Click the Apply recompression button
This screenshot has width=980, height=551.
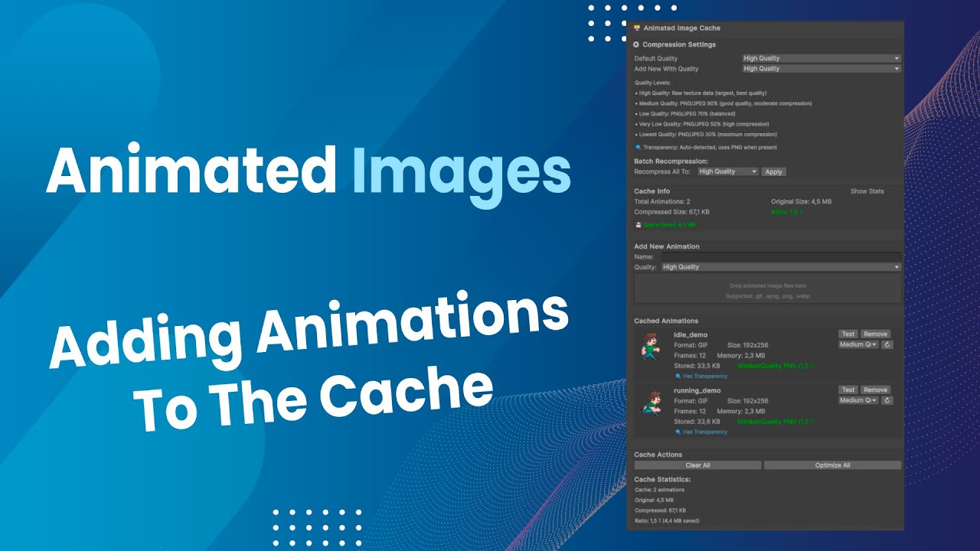click(773, 171)
